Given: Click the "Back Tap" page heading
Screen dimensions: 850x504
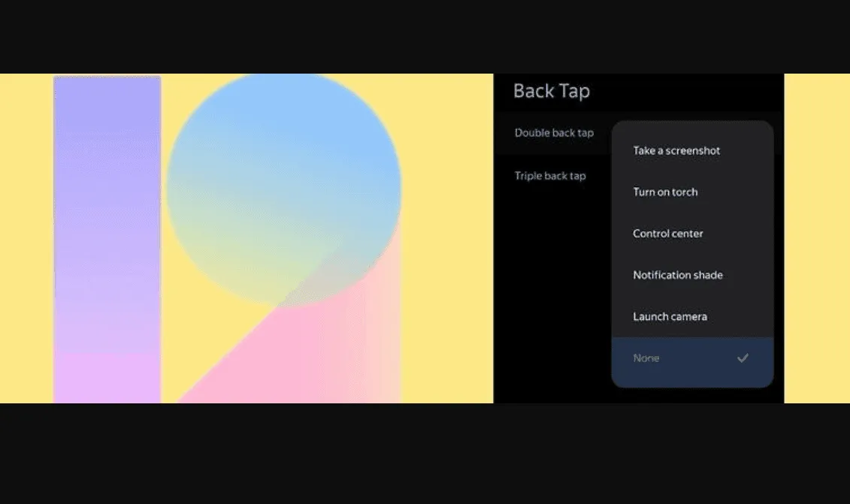Looking at the screenshot, I should tap(551, 91).
